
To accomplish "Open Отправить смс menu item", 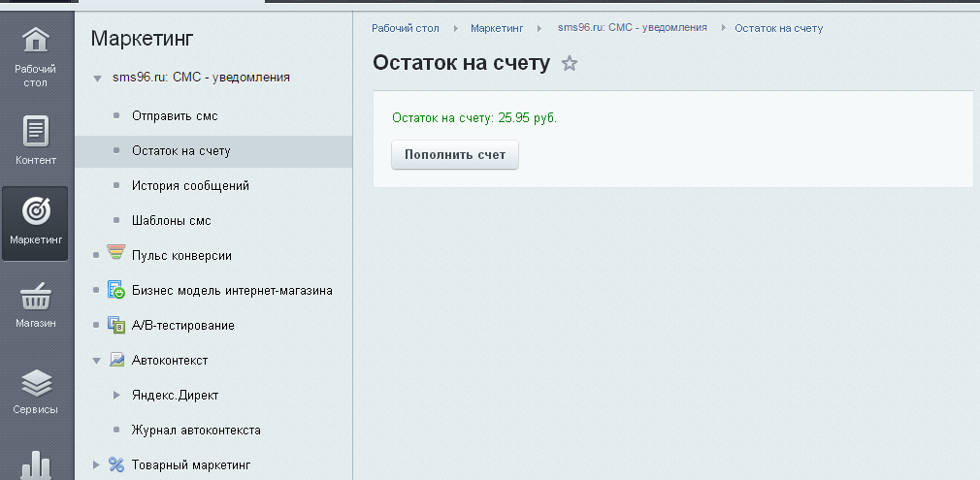I will (x=175, y=115).
